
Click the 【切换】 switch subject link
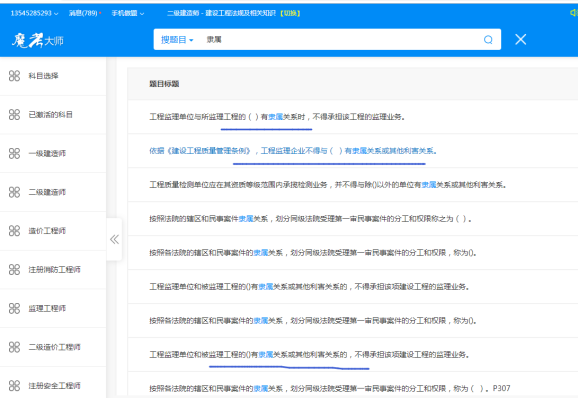point(290,13)
